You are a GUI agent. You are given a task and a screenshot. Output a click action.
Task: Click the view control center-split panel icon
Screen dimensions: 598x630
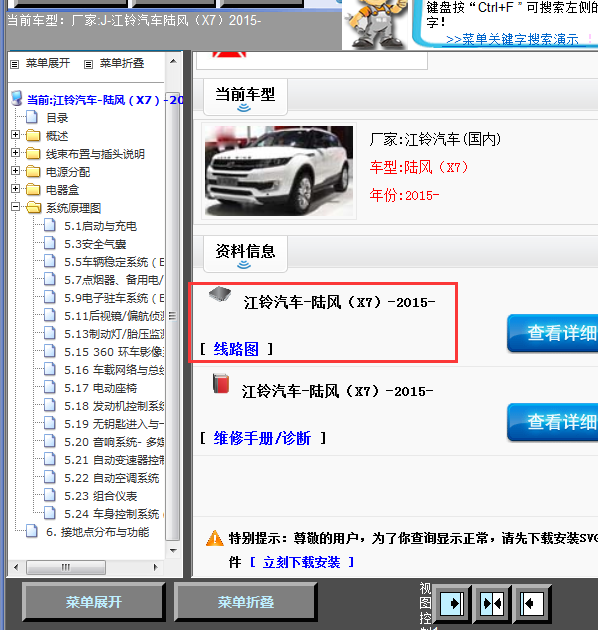(x=493, y=603)
